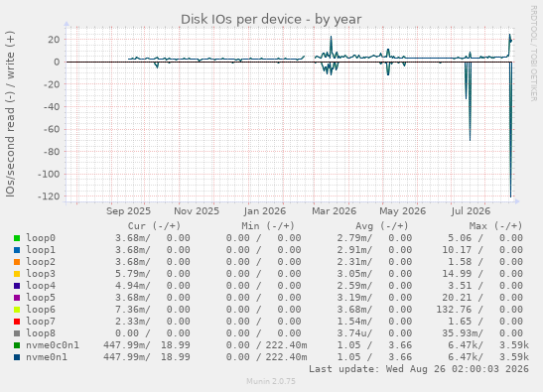Click the May 2026 axis label
543x392 pixels.
[x=402, y=211]
